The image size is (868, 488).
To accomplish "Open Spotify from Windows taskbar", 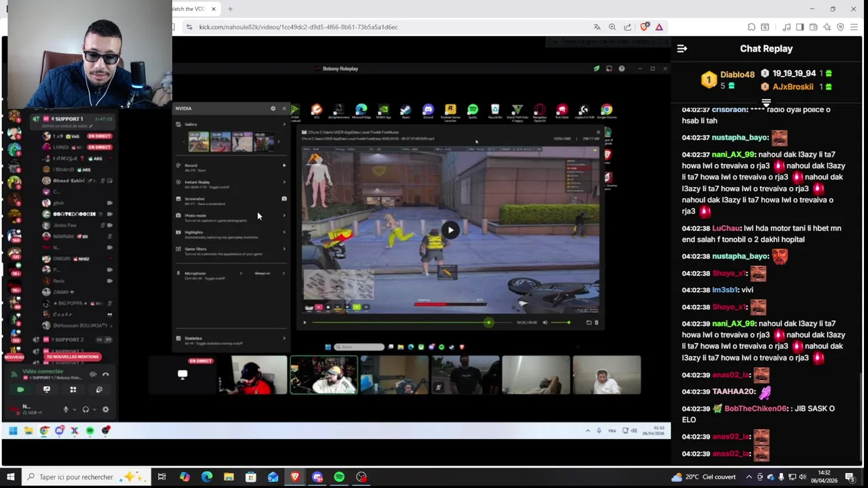I will point(339,477).
